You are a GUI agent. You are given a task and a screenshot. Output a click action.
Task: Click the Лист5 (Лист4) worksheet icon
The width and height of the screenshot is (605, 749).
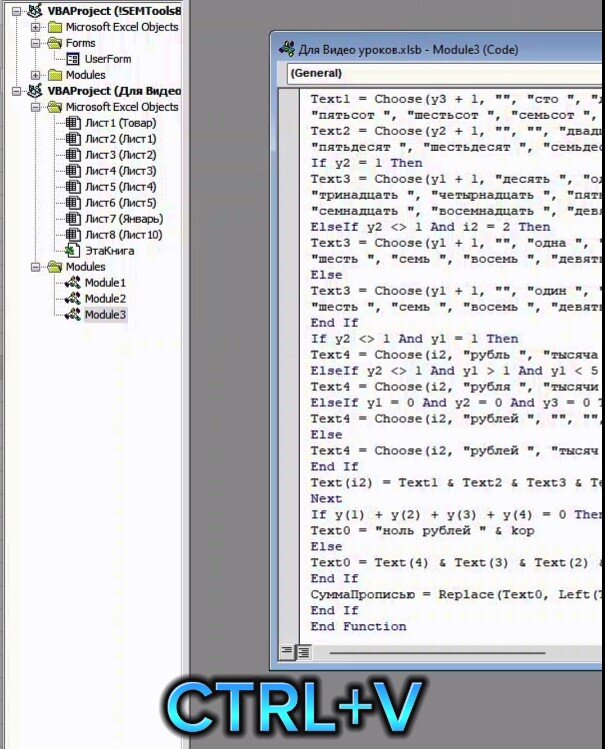(x=73, y=187)
